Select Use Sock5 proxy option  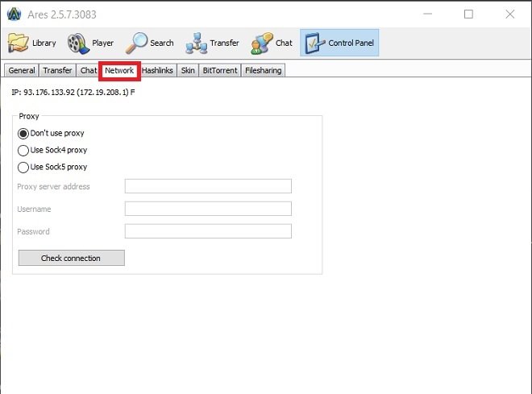52,167
